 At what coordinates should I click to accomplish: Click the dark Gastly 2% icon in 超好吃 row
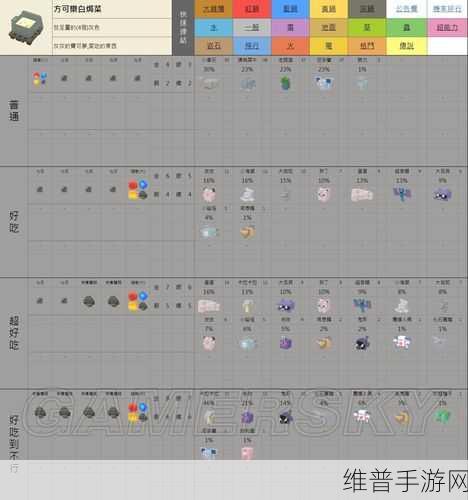[362, 343]
